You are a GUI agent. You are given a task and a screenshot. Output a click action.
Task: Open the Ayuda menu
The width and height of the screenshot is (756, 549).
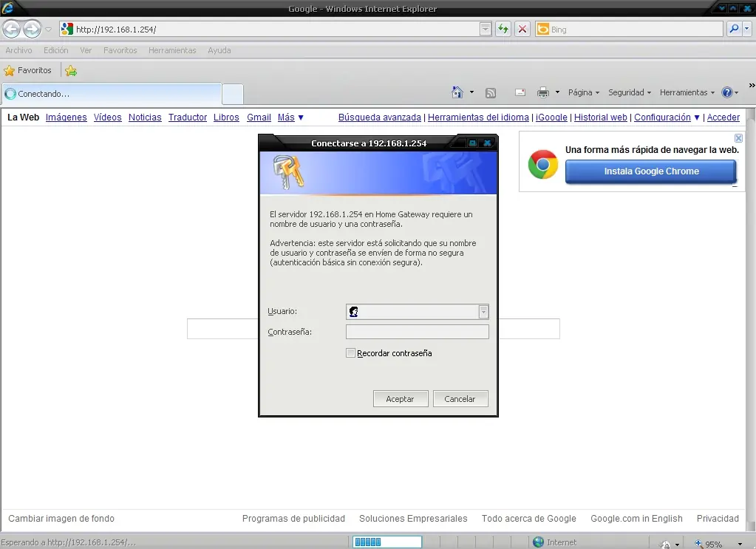coord(219,50)
